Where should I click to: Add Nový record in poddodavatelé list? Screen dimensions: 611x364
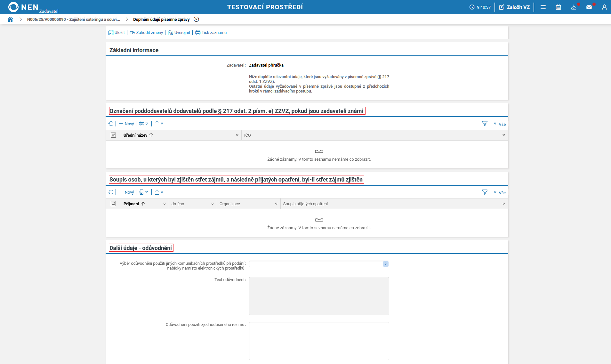pos(126,124)
